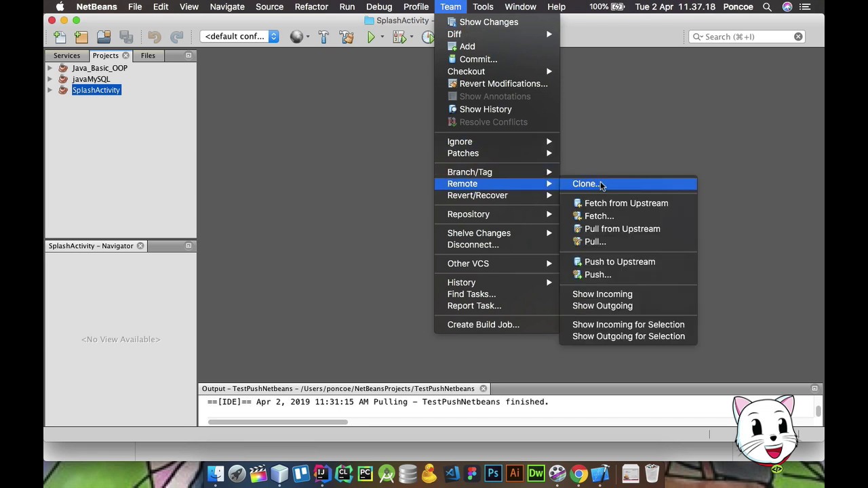
Task: Expand the javaMySQL project node
Action: 50,79
